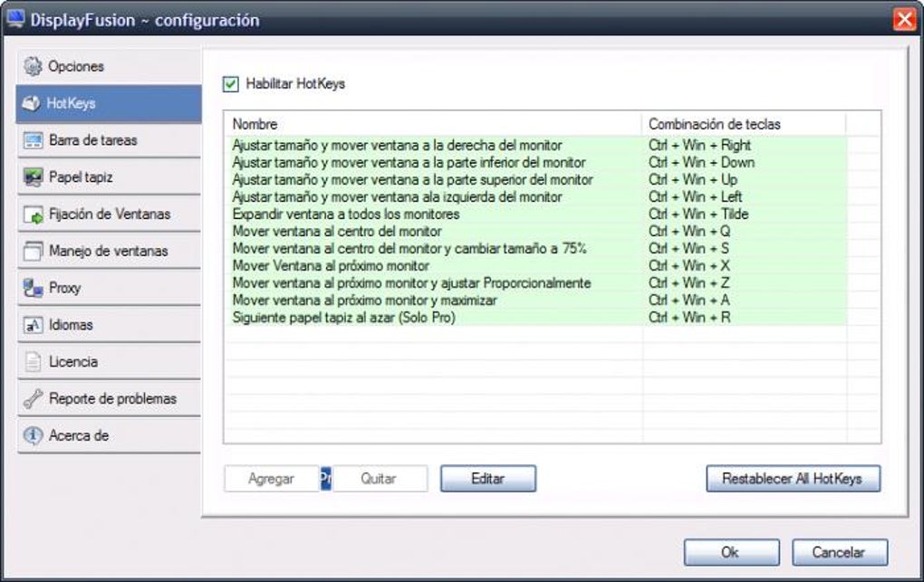
Task: Switch to Barra de tareas section
Action: 93,140
